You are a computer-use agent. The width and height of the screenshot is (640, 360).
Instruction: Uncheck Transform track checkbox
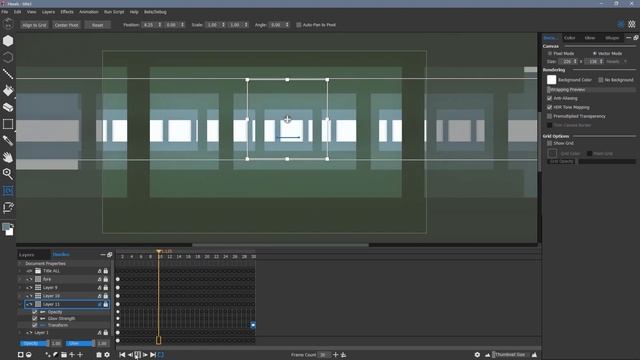(x=35, y=325)
